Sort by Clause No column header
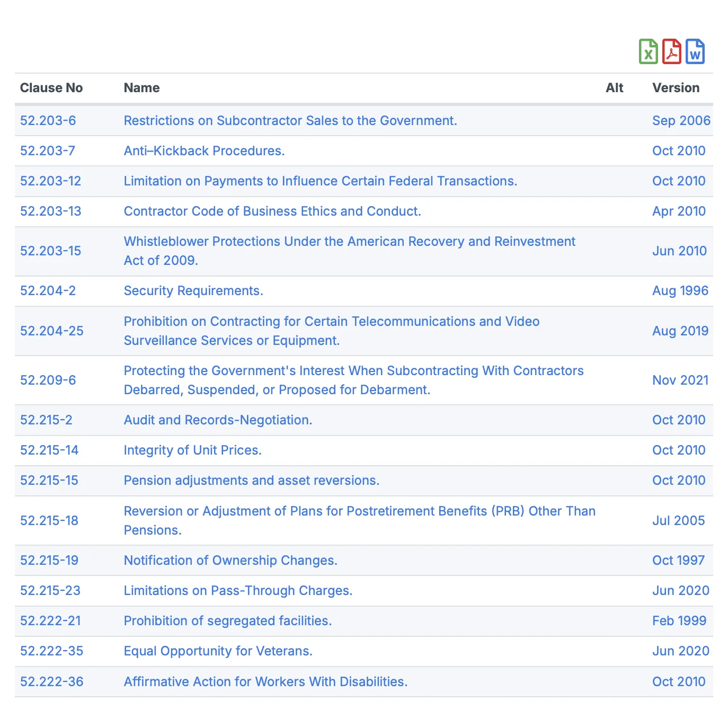The width and height of the screenshot is (728, 728). 51,88
